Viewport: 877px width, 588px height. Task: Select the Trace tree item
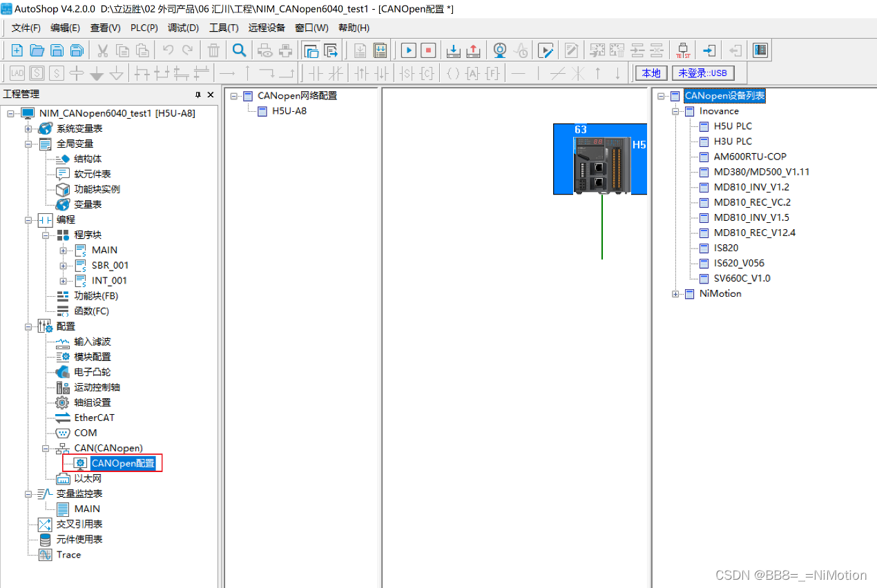[68, 554]
